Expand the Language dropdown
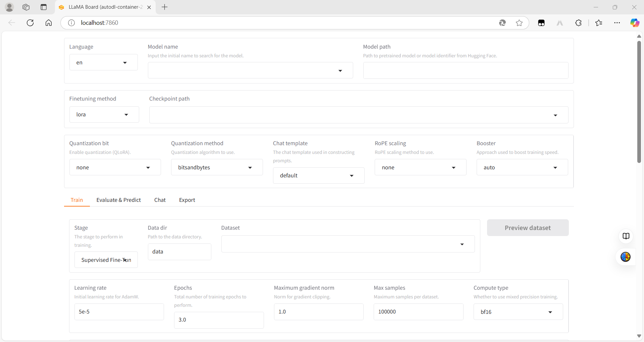 tap(103, 63)
